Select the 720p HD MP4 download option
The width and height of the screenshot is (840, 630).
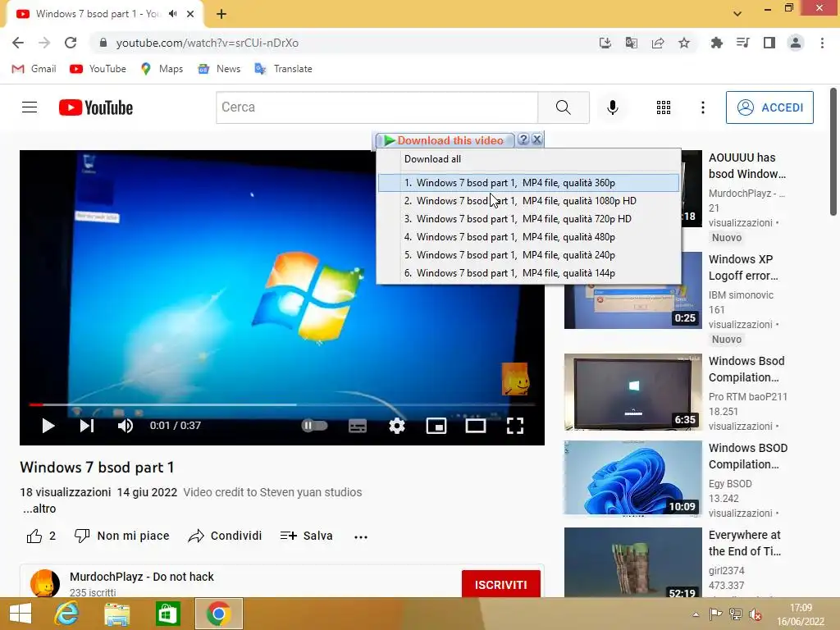(528, 219)
